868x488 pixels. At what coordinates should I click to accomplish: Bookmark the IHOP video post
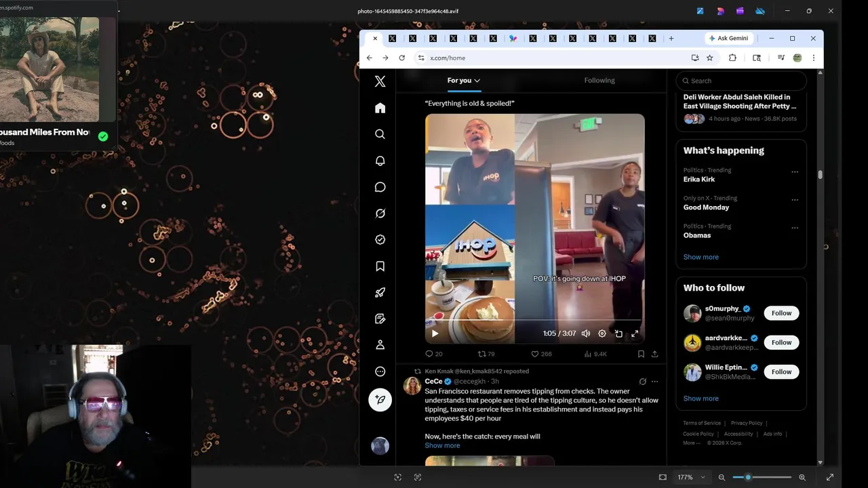pyautogui.click(x=641, y=354)
